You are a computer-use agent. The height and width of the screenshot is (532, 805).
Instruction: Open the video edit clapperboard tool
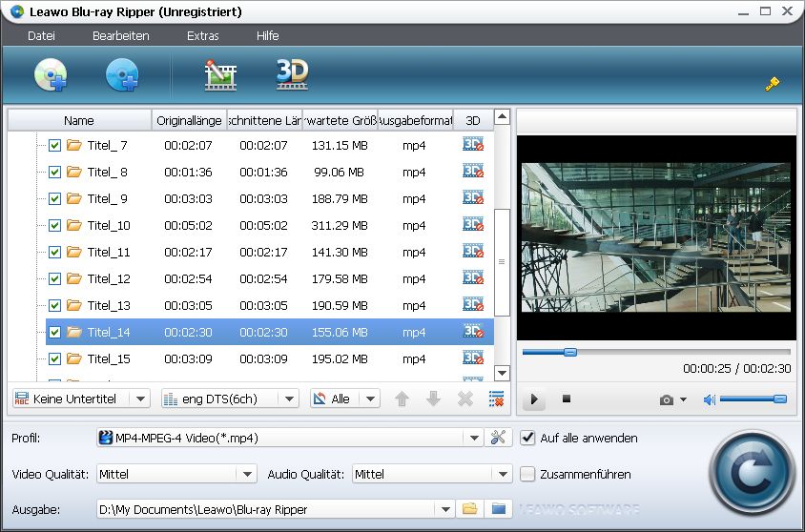pos(220,75)
